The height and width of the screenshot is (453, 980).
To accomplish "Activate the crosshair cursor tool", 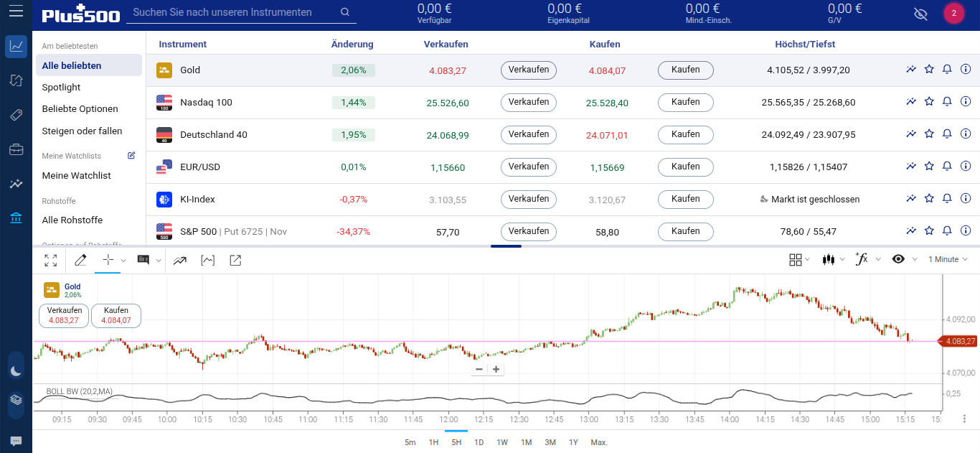I will click(108, 260).
